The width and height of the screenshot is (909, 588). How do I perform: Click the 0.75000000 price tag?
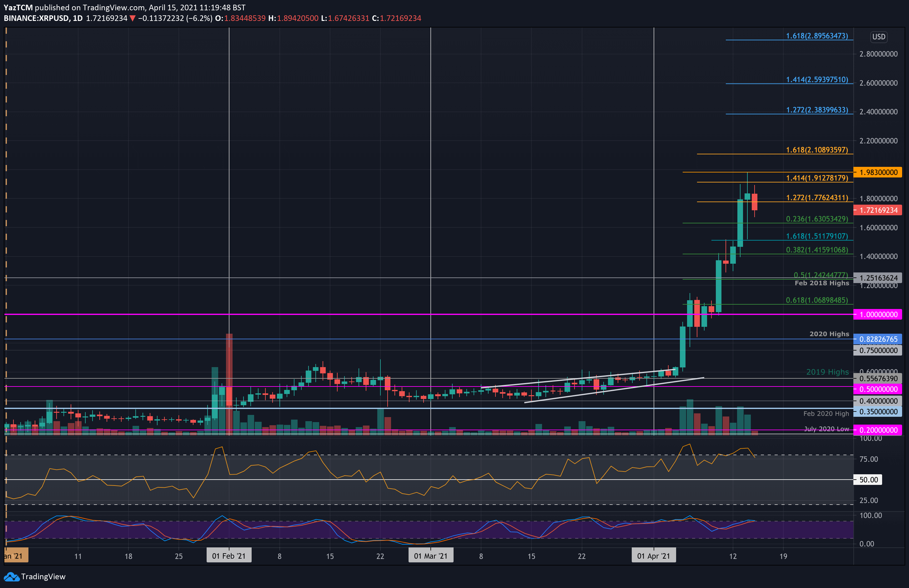pos(878,351)
